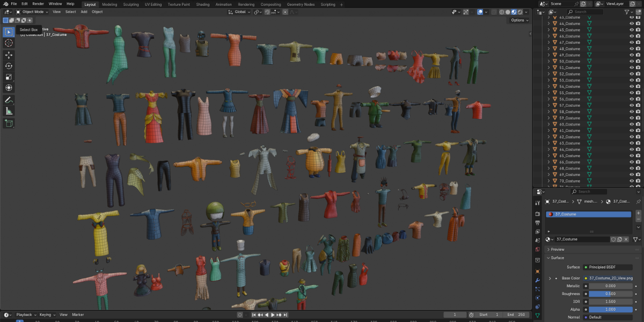Image resolution: width=644 pixels, height=322 pixels.
Task: Open the Output properties tab
Action: (537, 222)
